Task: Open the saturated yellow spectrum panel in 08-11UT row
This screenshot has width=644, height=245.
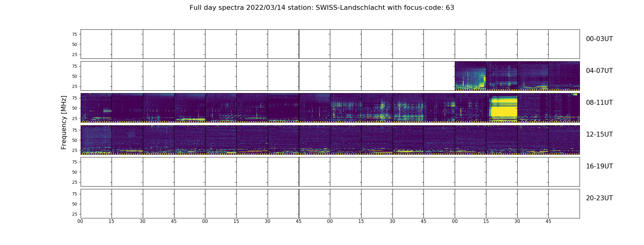Action: [502, 108]
